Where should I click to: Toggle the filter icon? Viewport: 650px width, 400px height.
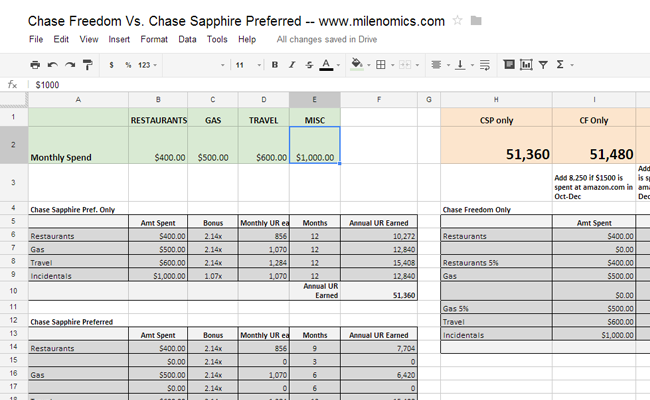coord(543,65)
